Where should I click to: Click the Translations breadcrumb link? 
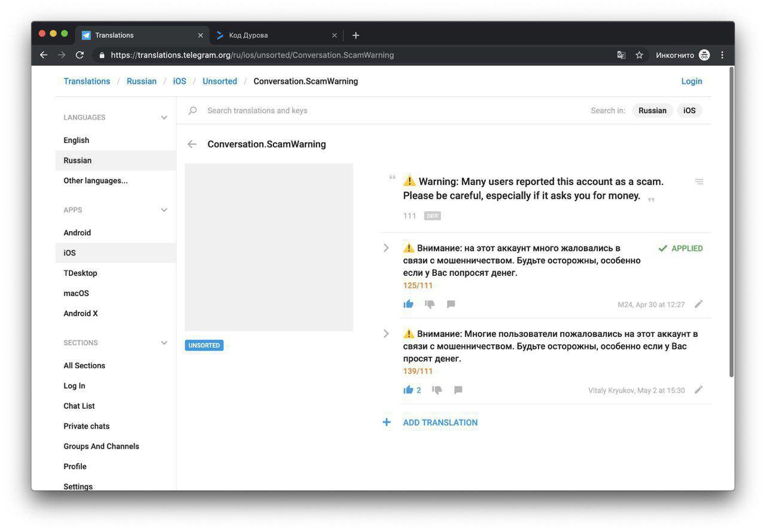[x=87, y=81]
